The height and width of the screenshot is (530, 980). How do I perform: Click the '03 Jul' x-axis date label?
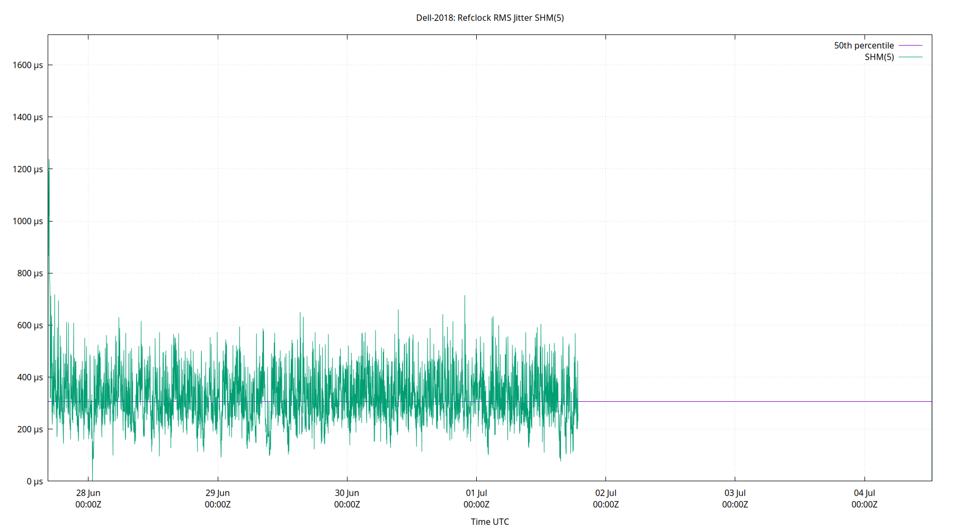[735, 493]
